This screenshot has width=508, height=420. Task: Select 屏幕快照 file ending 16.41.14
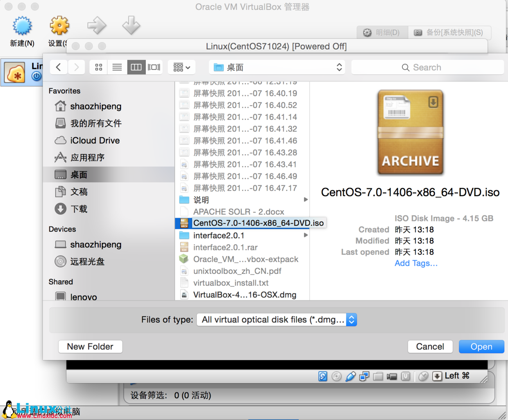242,117
